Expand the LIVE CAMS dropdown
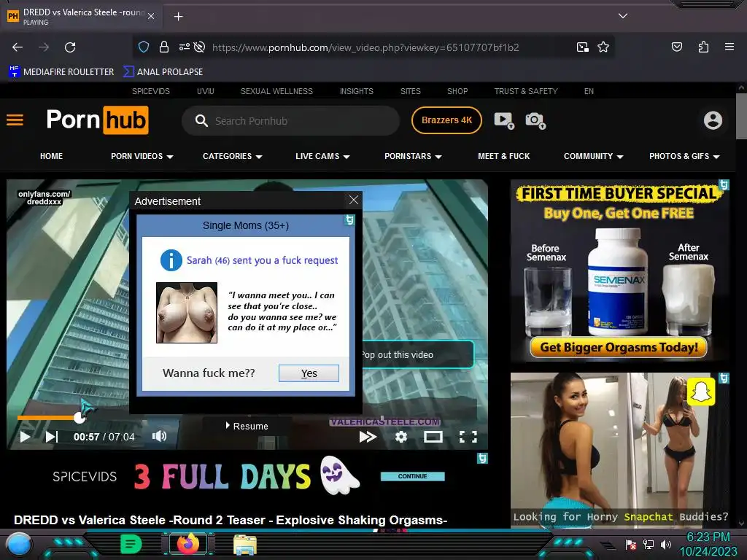Image resolution: width=747 pixels, height=560 pixels. point(322,156)
